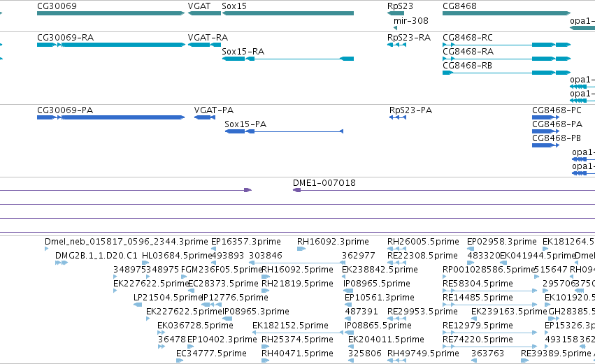Click the Sox15-PA coding feature
The height and width of the screenshot is (364, 595).
click(285, 131)
